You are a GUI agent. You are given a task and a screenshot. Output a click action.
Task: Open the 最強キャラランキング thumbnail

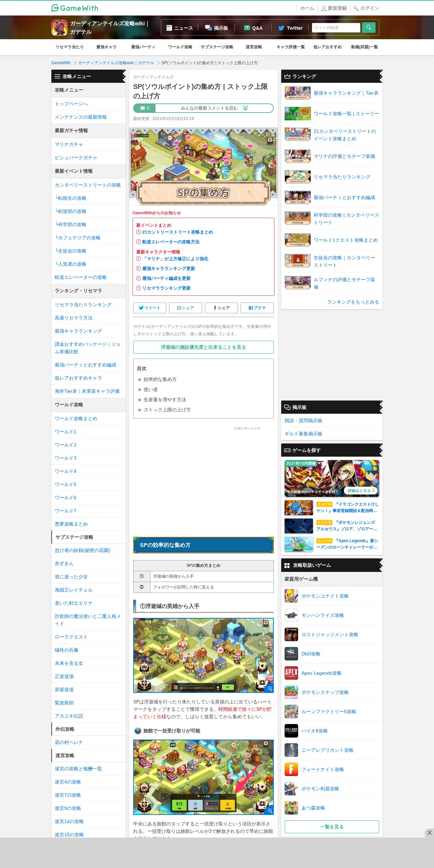pyautogui.click(x=297, y=93)
